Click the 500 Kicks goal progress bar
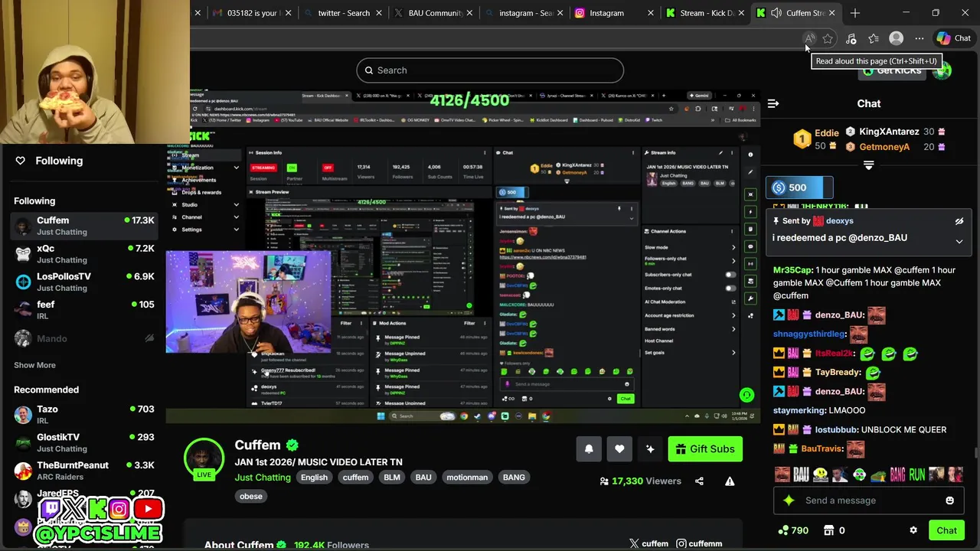The image size is (980, 551). pyautogui.click(x=799, y=187)
